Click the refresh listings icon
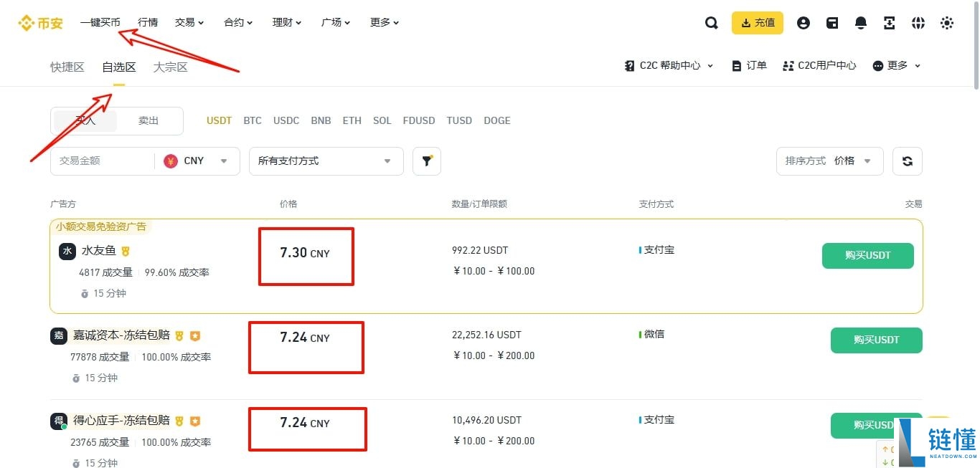This screenshot has height=468, width=980. pos(907,161)
